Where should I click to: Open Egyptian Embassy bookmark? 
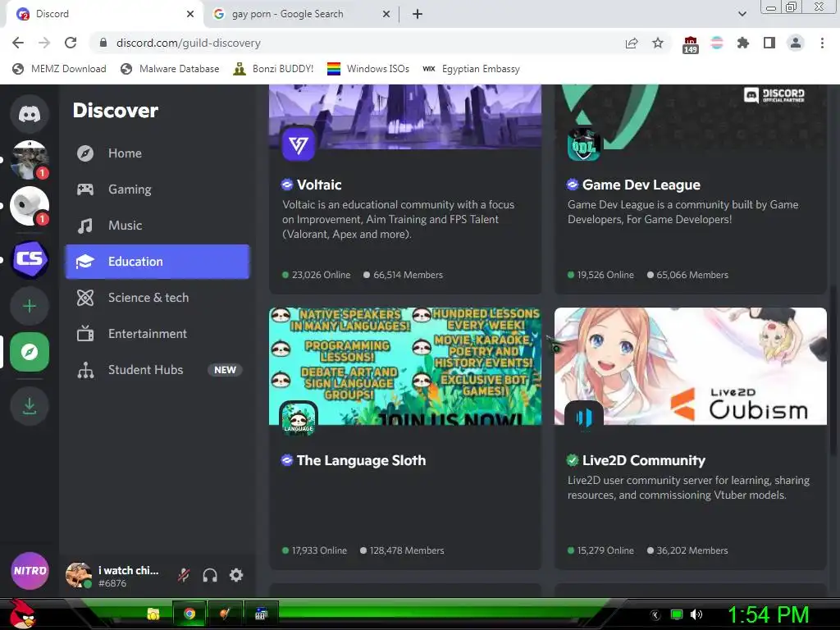coord(472,69)
